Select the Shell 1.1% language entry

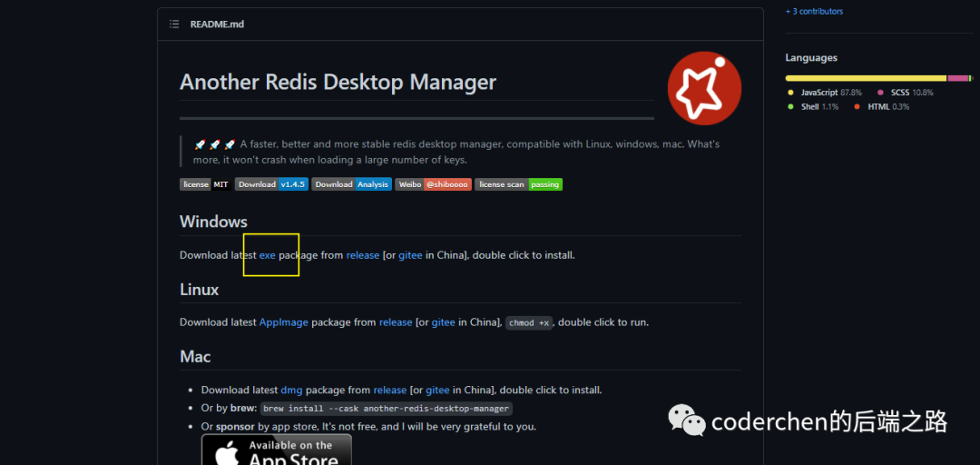(814, 107)
